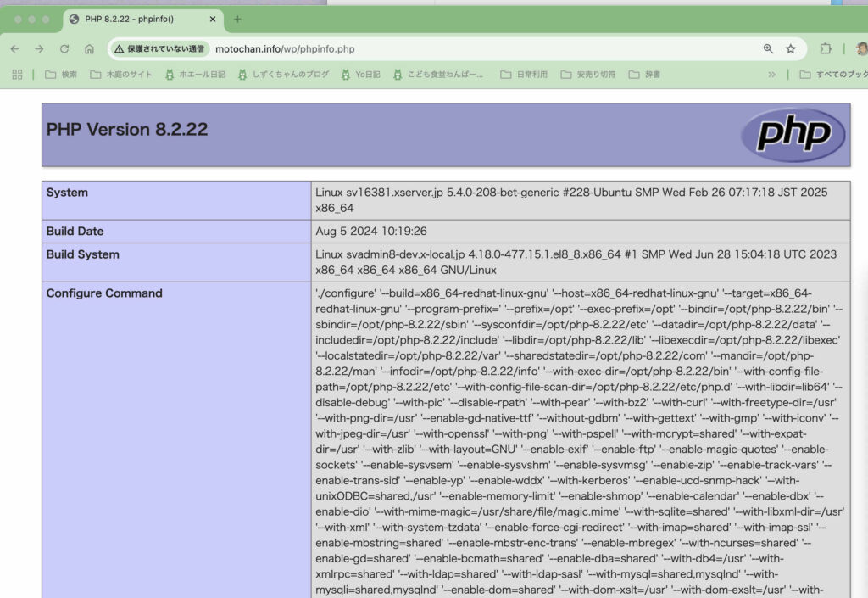Click the not-secure connection warning badge
The width and height of the screenshot is (868, 598).
159,48
